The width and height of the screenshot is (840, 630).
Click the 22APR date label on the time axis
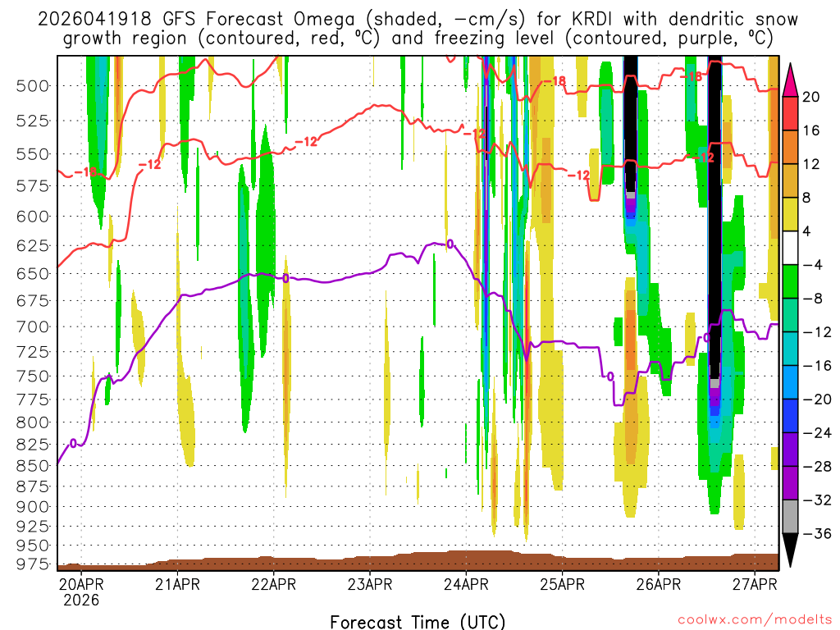tap(274, 584)
